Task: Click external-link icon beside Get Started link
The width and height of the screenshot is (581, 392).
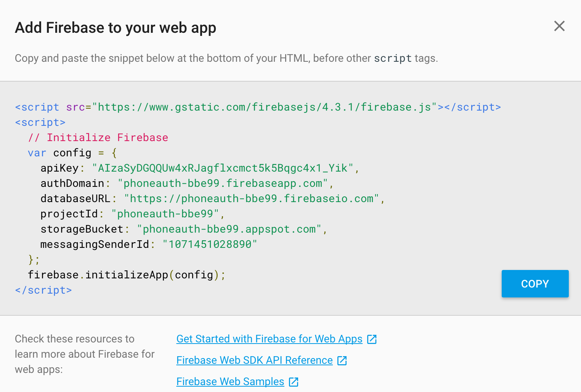Action: (x=372, y=339)
